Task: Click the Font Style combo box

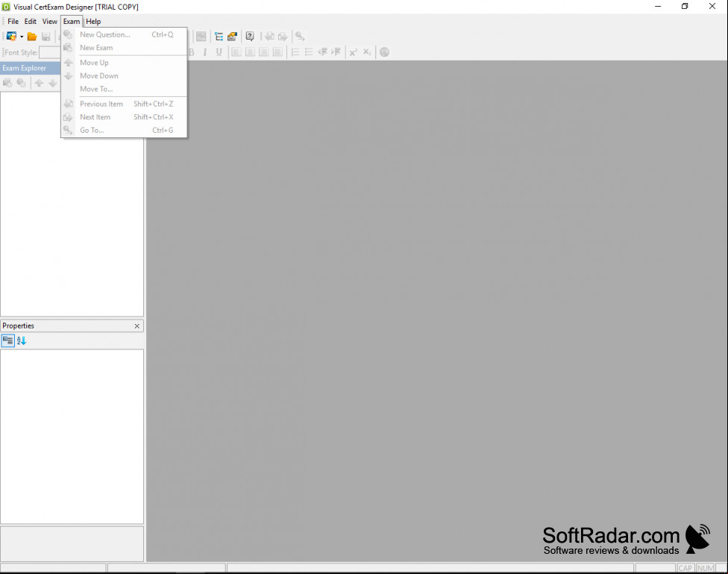Action: tap(50, 52)
